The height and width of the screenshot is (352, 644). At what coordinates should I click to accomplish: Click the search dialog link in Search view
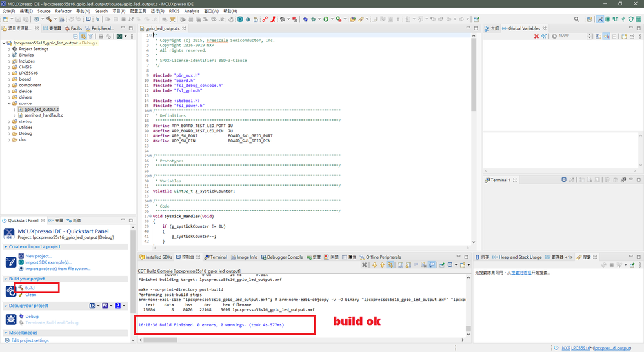coord(521,273)
